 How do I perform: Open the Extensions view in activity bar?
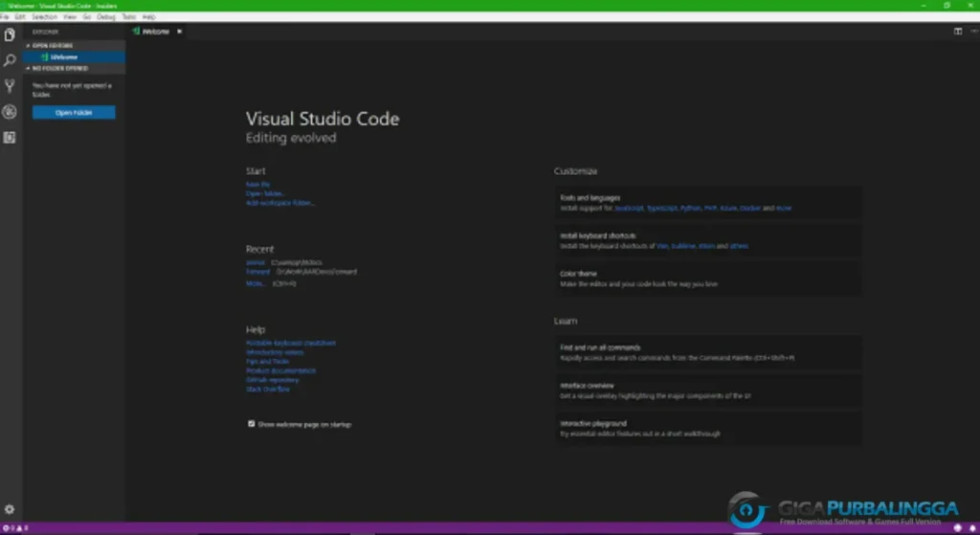10,138
